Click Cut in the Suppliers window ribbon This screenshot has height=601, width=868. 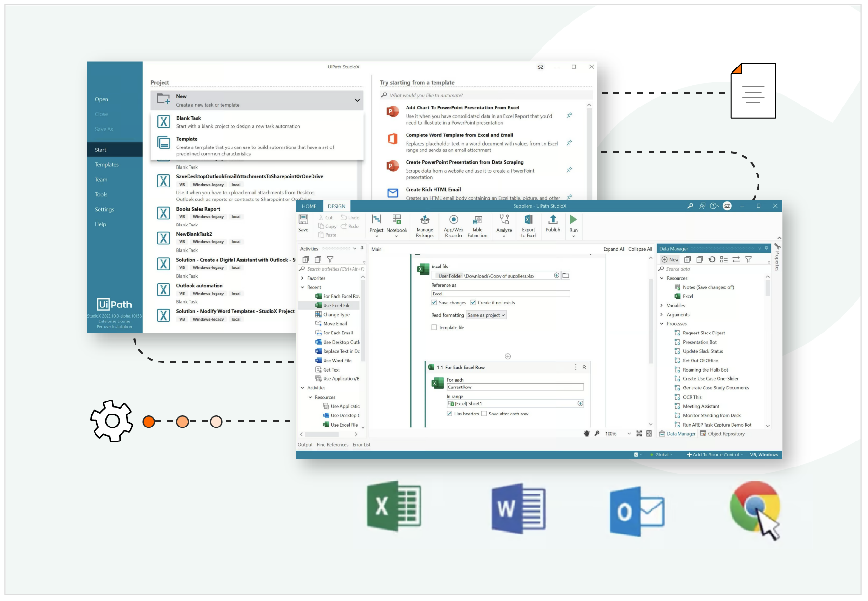tap(325, 218)
